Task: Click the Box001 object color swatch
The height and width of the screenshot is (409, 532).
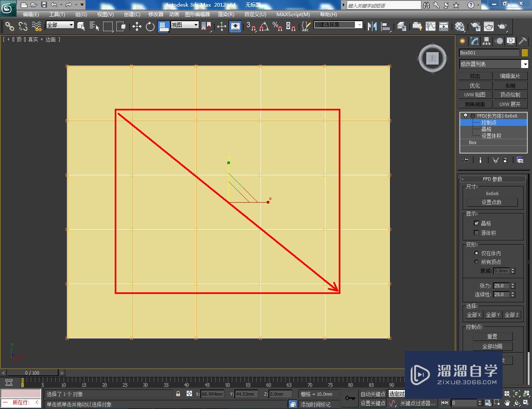Action: pyautogui.click(x=525, y=53)
